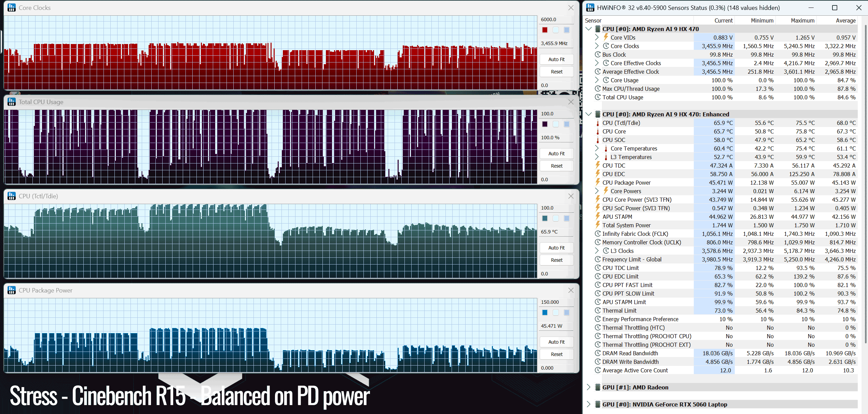Viewport: 868px width, 414px height.
Task: Expand the GPU [#0] NVIDIA GeForce RTX 5060 group
Action: (589, 404)
